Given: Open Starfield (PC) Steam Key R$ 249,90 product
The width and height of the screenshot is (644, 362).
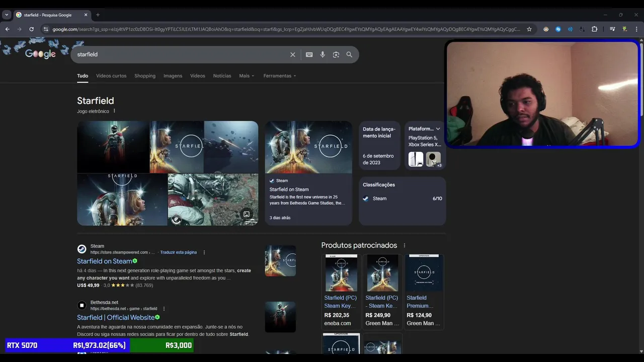Looking at the screenshot, I should pyautogui.click(x=382, y=291).
